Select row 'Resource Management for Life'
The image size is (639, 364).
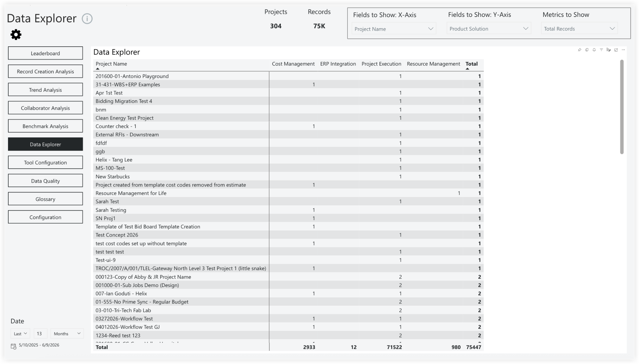[288, 193]
